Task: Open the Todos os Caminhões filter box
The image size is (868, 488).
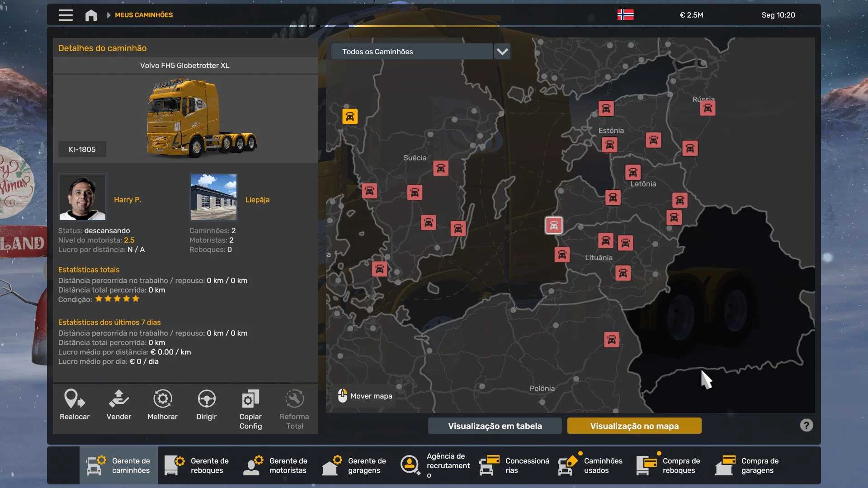Action: (411, 52)
